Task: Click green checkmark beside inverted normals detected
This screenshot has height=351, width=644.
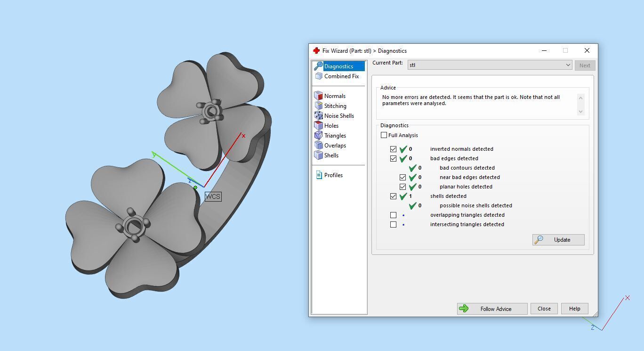Action: click(x=403, y=149)
